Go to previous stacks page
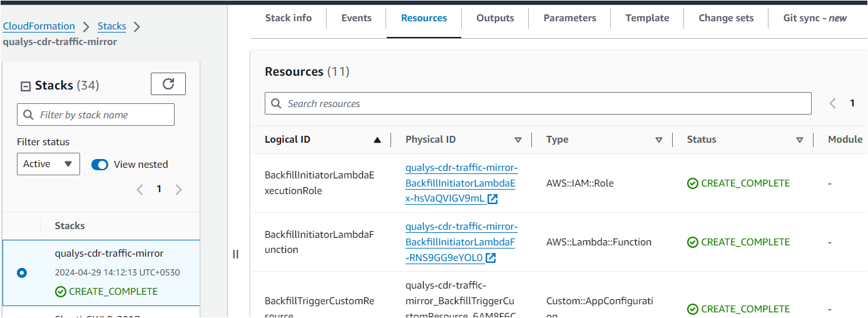This screenshot has height=318, width=868. coord(140,189)
